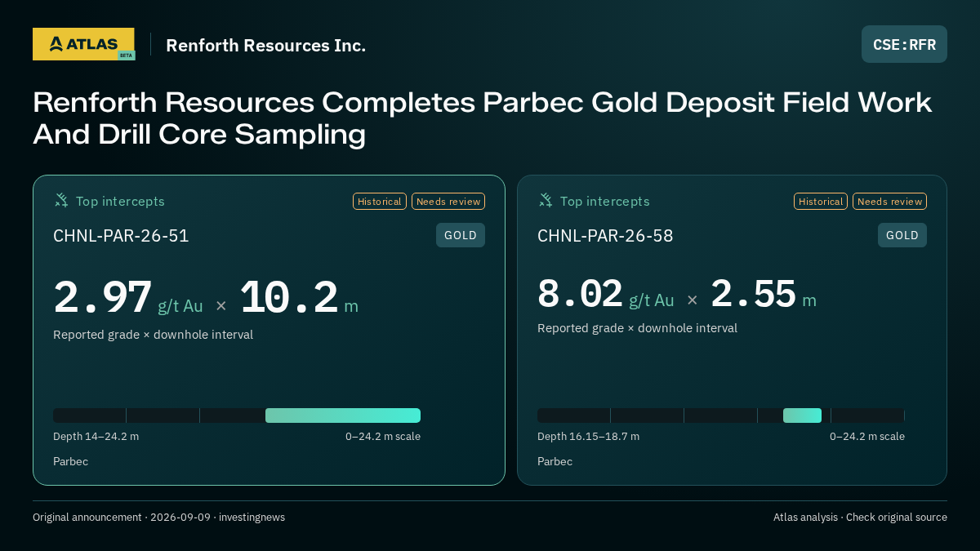Image resolution: width=980 pixels, height=551 pixels.
Task: Click the Parbec label on the CHNL-PAR-26-58 card
Action: click(x=555, y=461)
